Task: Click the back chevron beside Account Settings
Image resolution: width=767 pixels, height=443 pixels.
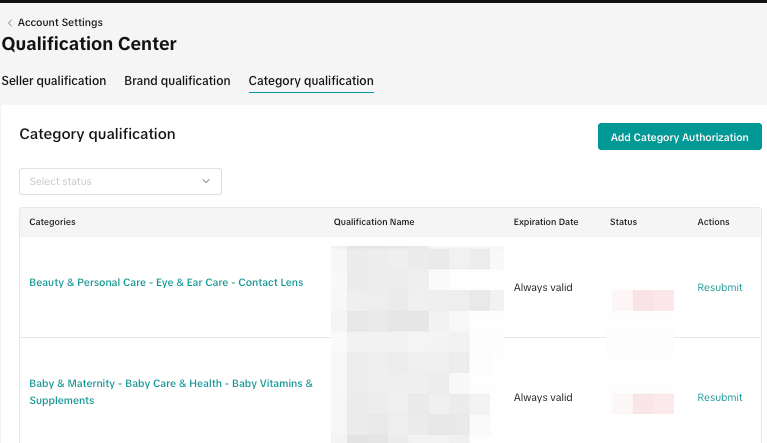Action: (10, 23)
